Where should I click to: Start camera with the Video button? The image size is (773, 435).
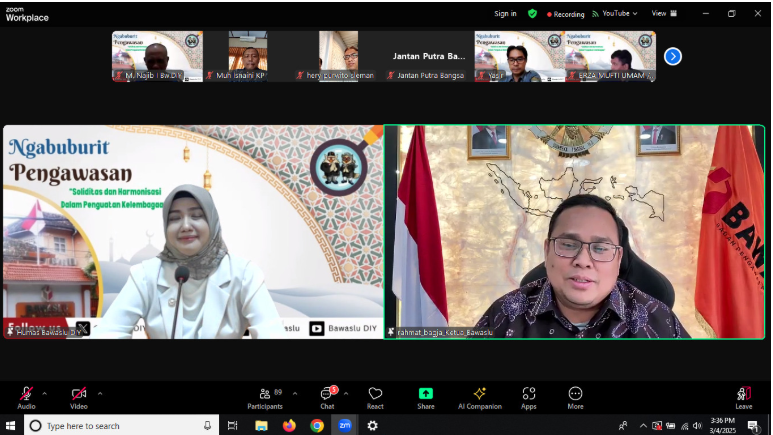pyautogui.click(x=79, y=398)
